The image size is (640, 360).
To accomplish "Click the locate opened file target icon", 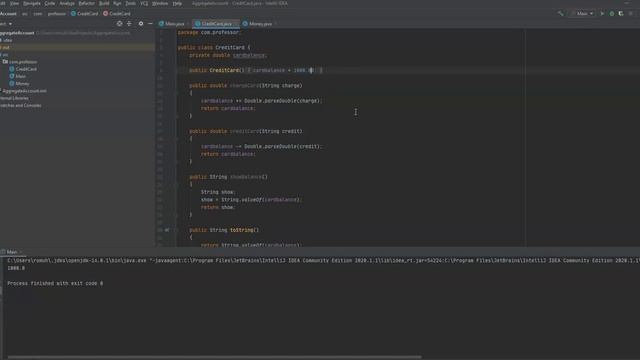I will pos(119,24).
